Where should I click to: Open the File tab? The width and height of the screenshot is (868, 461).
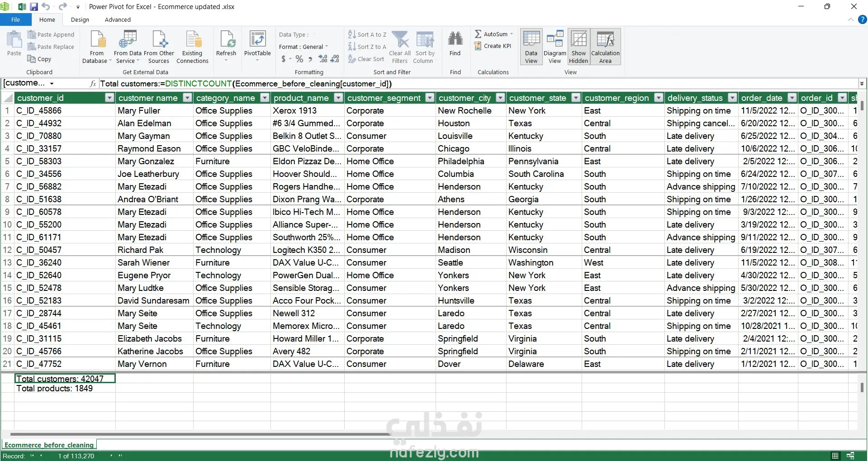[x=16, y=19]
